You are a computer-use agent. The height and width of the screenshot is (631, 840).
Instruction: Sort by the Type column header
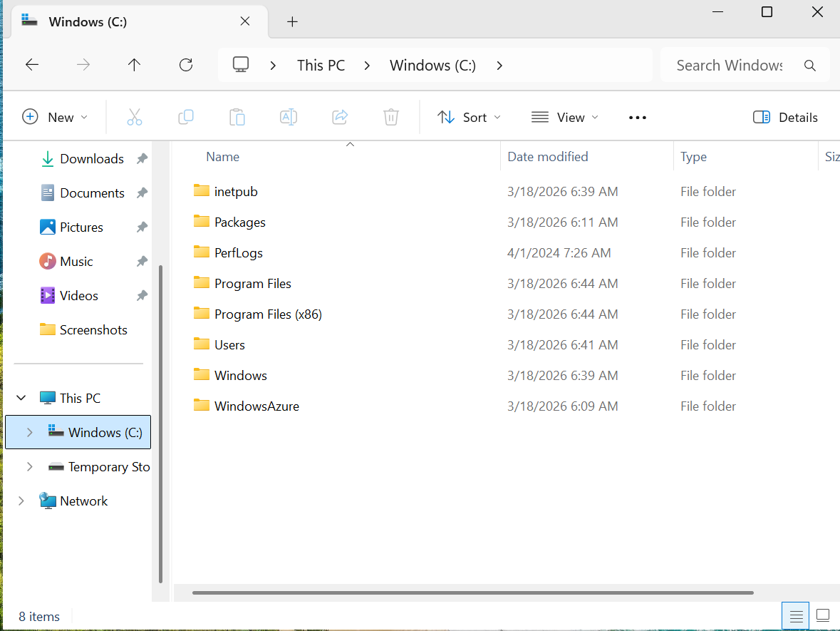[693, 157]
